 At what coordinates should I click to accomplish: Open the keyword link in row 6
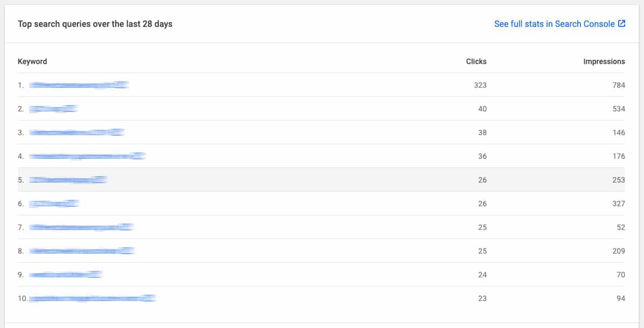pyautogui.click(x=54, y=204)
